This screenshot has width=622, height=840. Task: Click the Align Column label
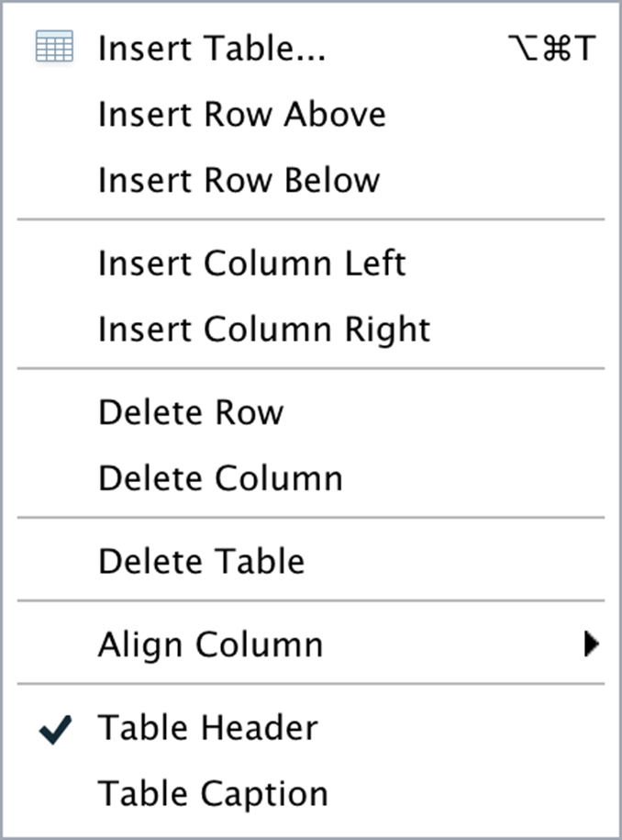[x=210, y=645]
